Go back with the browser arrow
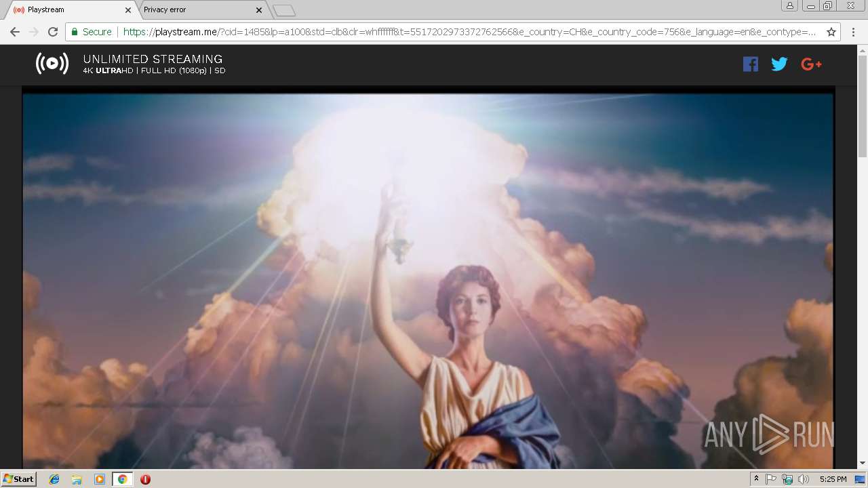The width and height of the screenshot is (868, 488). [14, 32]
